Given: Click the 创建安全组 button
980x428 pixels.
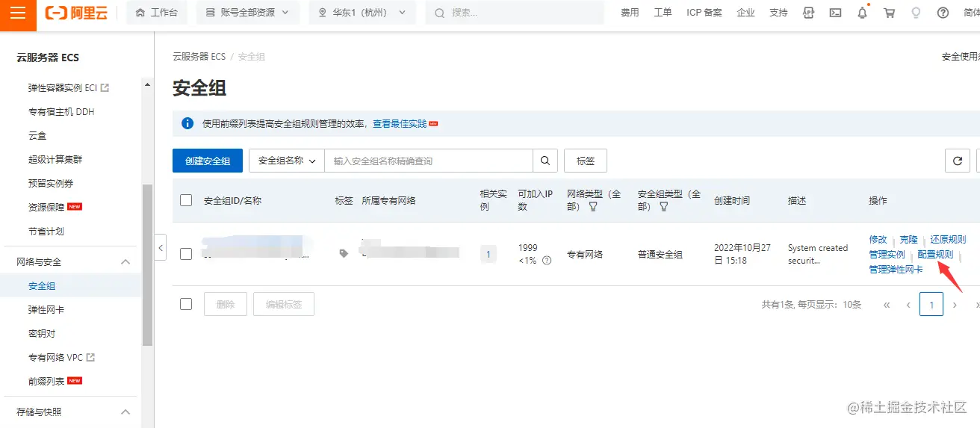Looking at the screenshot, I should click(x=208, y=161).
